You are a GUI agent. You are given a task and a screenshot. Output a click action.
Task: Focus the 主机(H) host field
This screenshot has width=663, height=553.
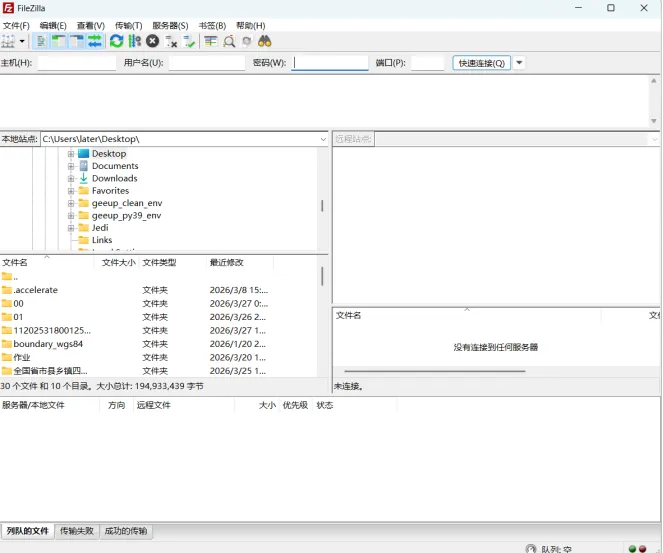point(77,63)
